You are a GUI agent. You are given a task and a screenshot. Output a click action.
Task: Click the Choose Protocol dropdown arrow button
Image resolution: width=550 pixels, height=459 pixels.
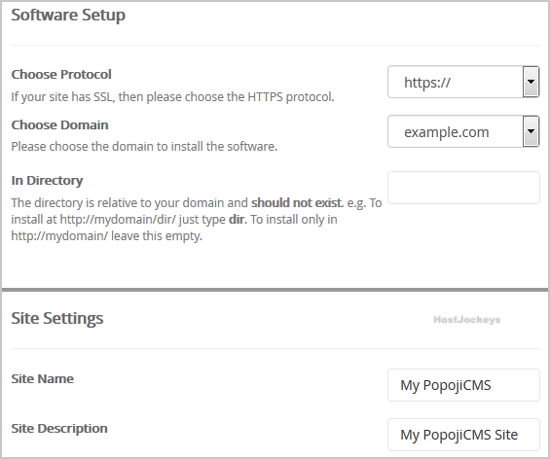click(531, 82)
